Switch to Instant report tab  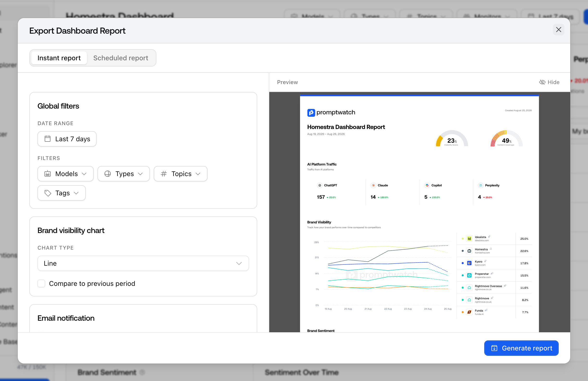(59, 58)
